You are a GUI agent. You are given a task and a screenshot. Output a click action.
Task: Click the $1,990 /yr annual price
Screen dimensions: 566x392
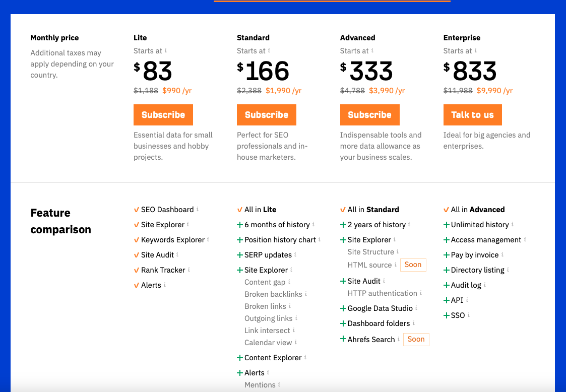283,91
